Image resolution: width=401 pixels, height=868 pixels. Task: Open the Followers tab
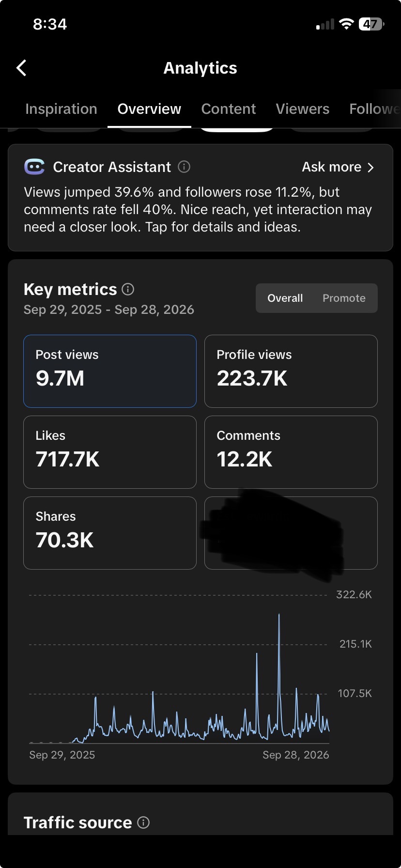(x=375, y=109)
